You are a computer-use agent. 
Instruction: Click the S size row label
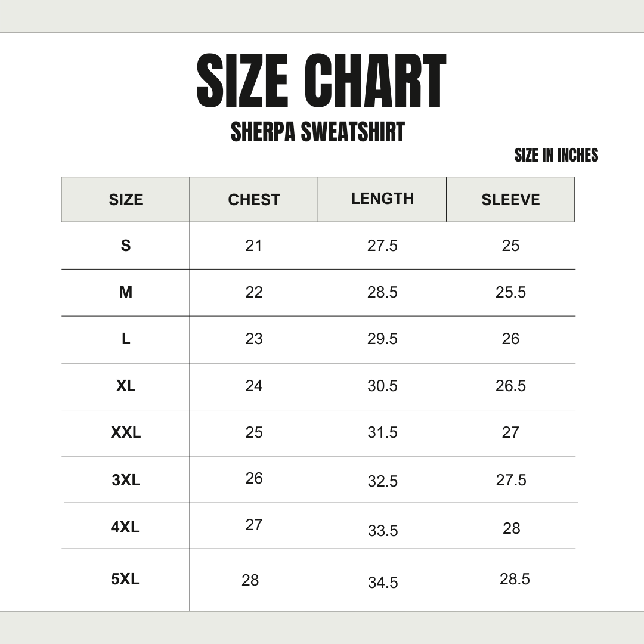pyautogui.click(x=126, y=246)
